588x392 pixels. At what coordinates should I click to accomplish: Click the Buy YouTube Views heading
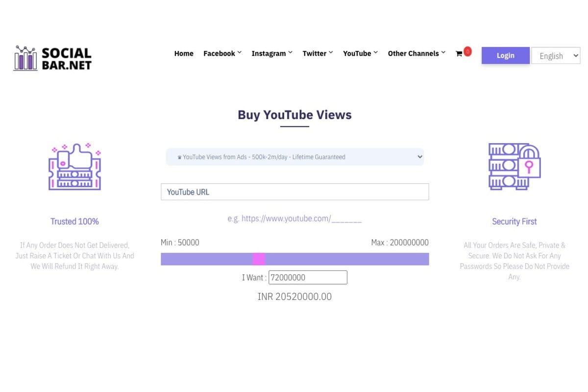click(294, 115)
